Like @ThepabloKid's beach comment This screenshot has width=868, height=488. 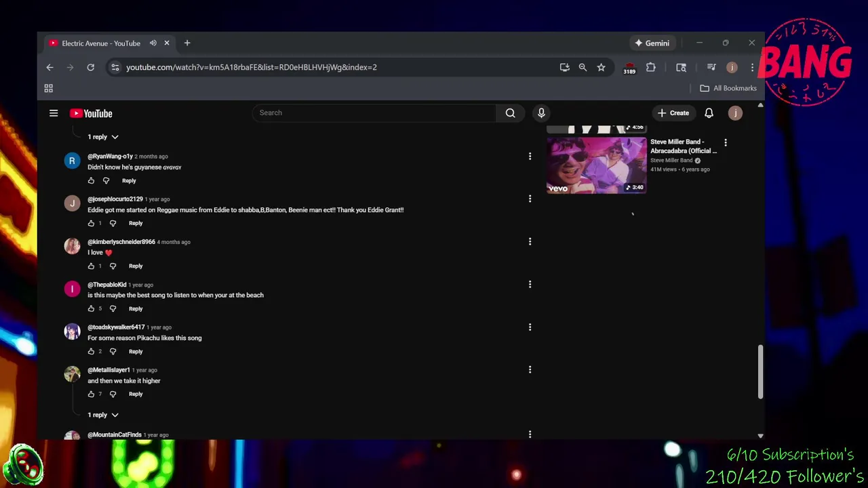coord(91,308)
